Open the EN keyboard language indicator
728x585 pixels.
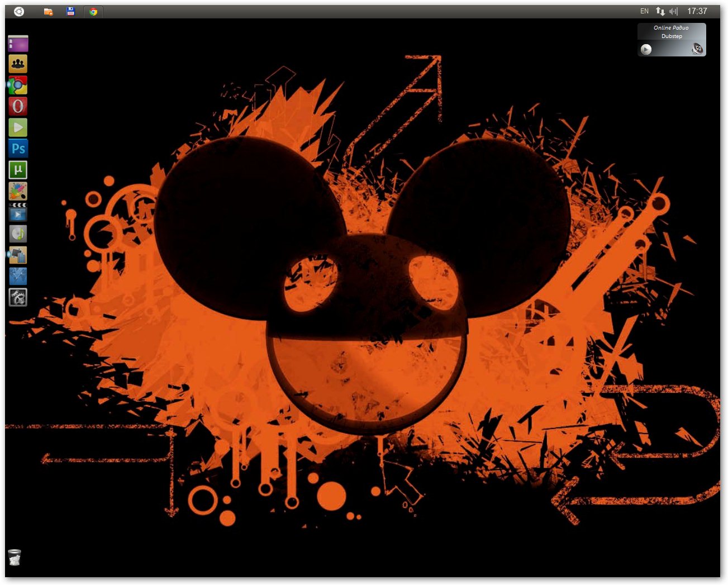(644, 11)
